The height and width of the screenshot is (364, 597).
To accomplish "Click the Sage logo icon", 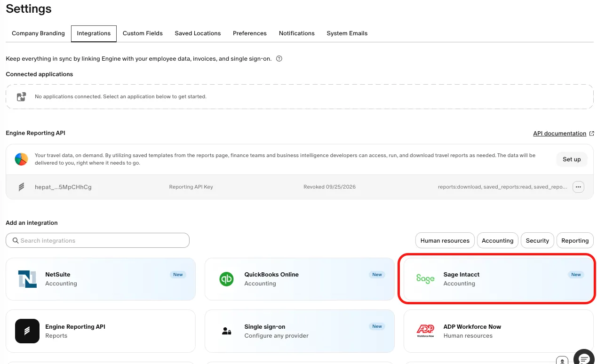I will [x=425, y=279].
